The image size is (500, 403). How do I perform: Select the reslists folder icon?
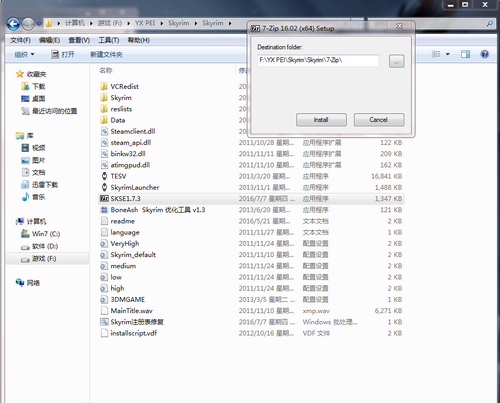point(104,109)
